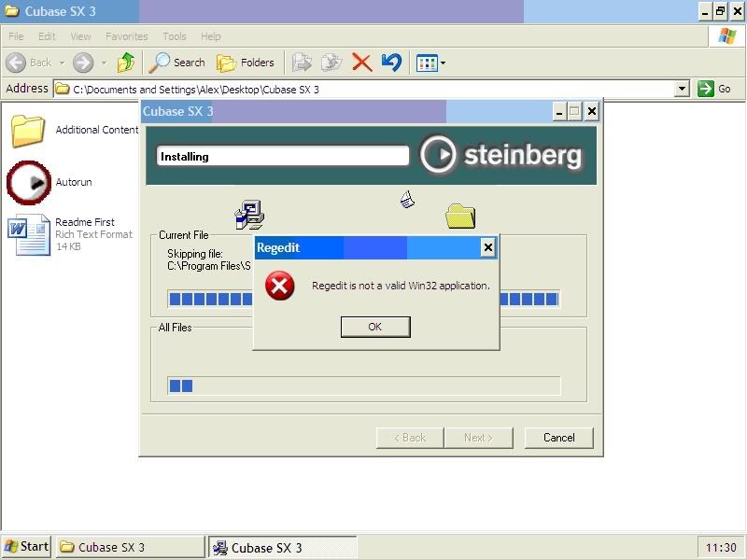Minimize the Explorer window

705,11
